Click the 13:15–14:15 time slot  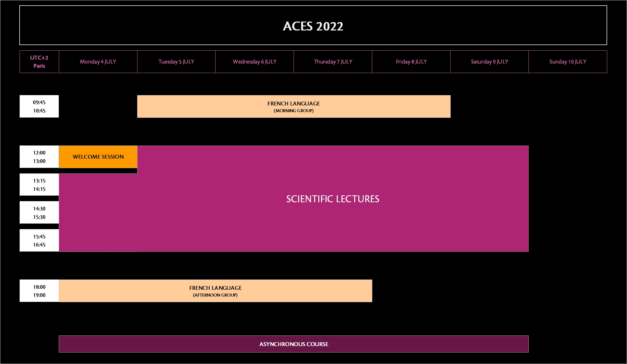click(39, 185)
